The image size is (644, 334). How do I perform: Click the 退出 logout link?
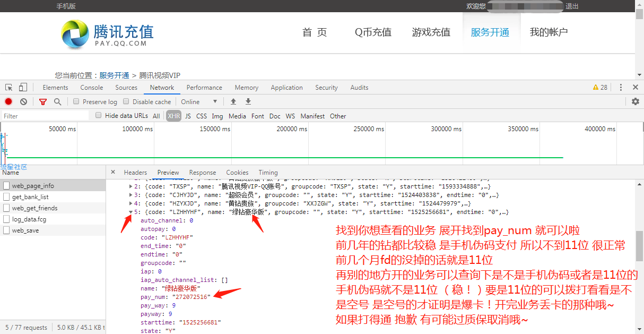point(572,6)
